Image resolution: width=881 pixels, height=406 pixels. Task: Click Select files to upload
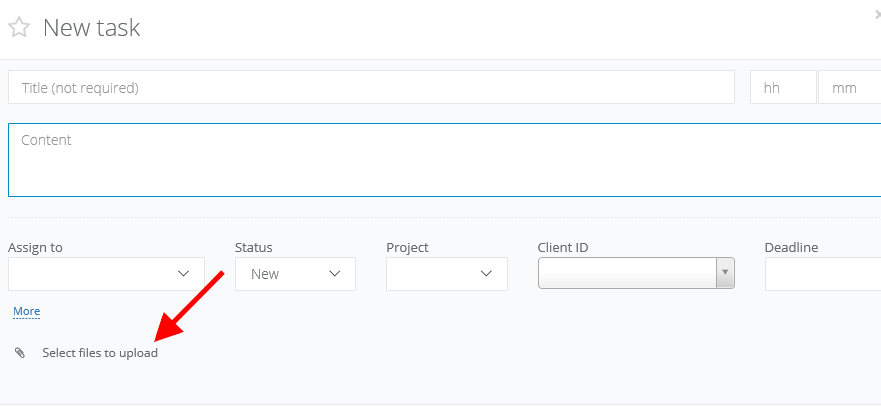tap(100, 353)
